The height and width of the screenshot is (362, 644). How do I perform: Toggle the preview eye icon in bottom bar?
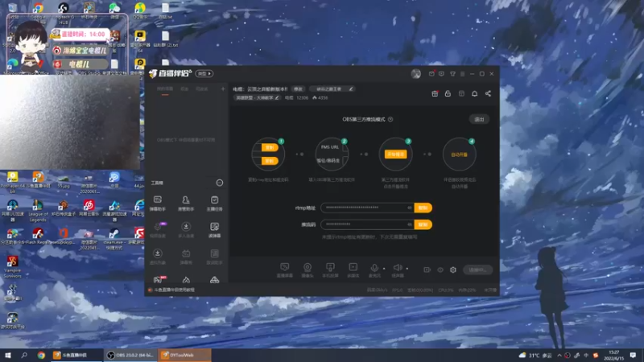[x=440, y=269]
